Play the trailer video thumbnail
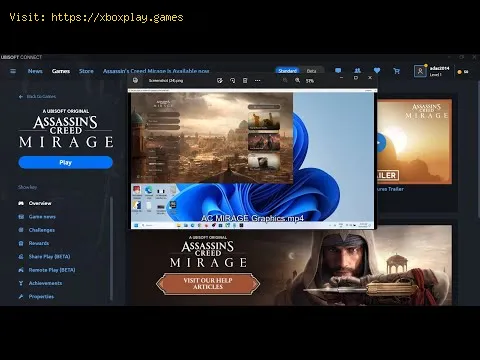Screen dimensions: 480x360 coord(380,143)
